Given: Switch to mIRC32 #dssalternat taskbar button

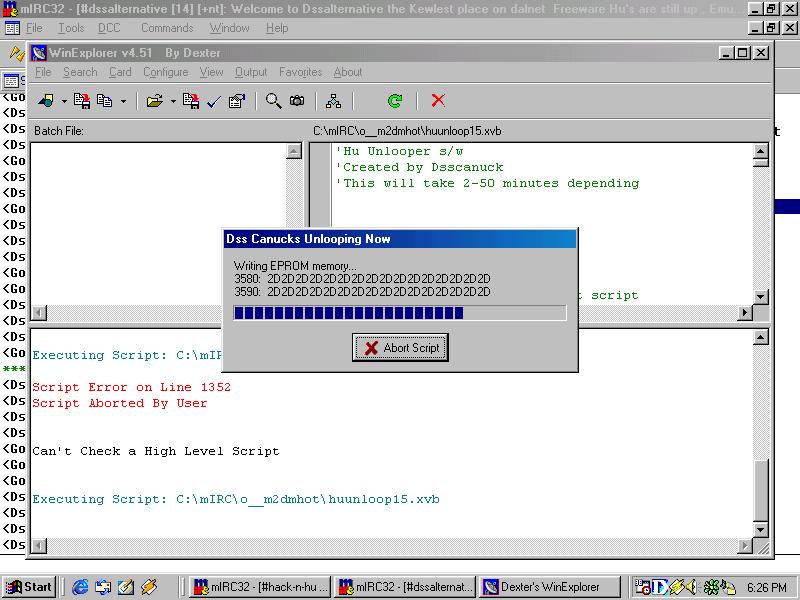Looking at the screenshot, I should tap(405, 587).
